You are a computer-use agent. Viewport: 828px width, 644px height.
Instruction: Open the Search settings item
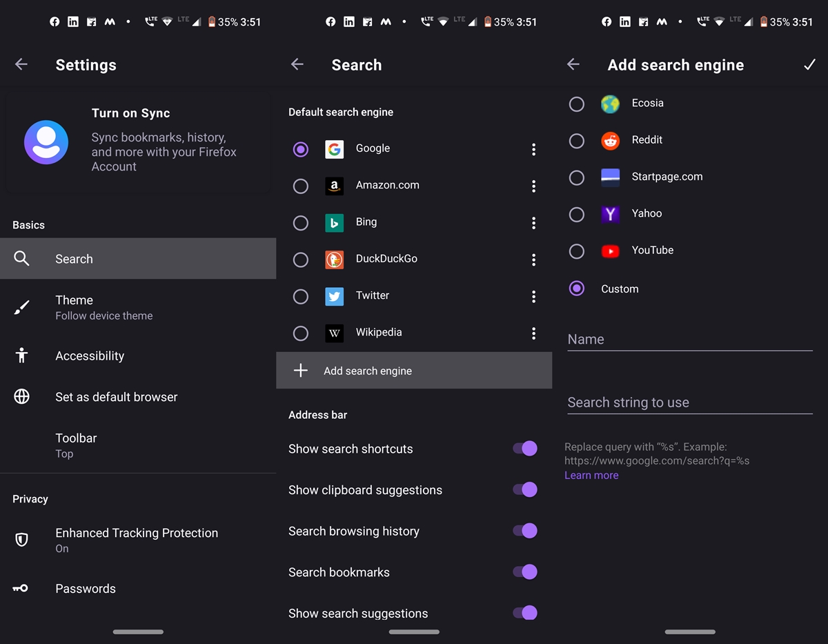pyautogui.click(x=138, y=259)
